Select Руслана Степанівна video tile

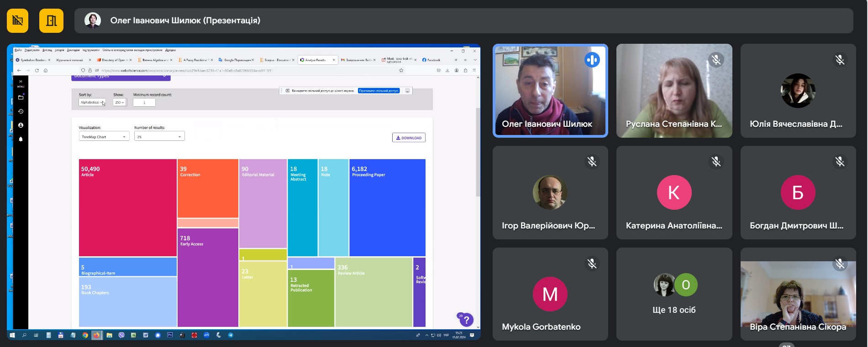pos(674,91)
